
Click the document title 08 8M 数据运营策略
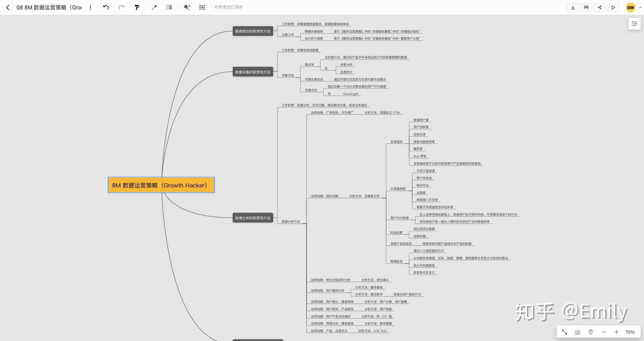[x=49, y=7]
